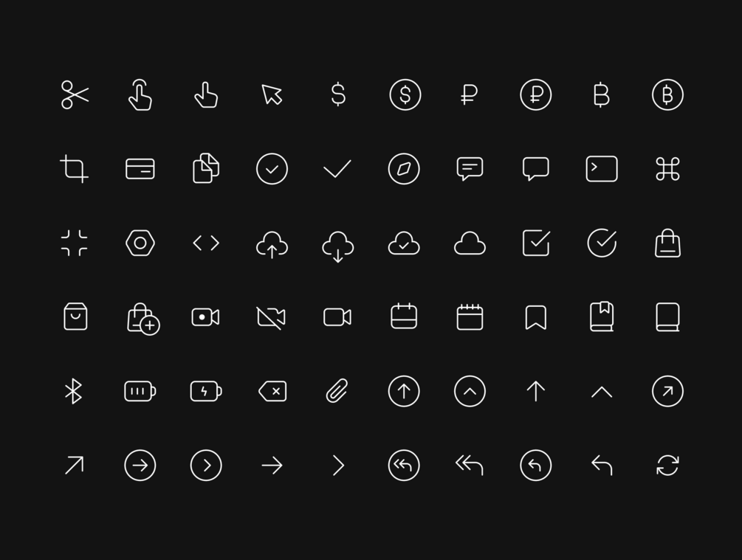Choose the command key symbol icon
The image size is (742, 560).
(x=667, y=169)
